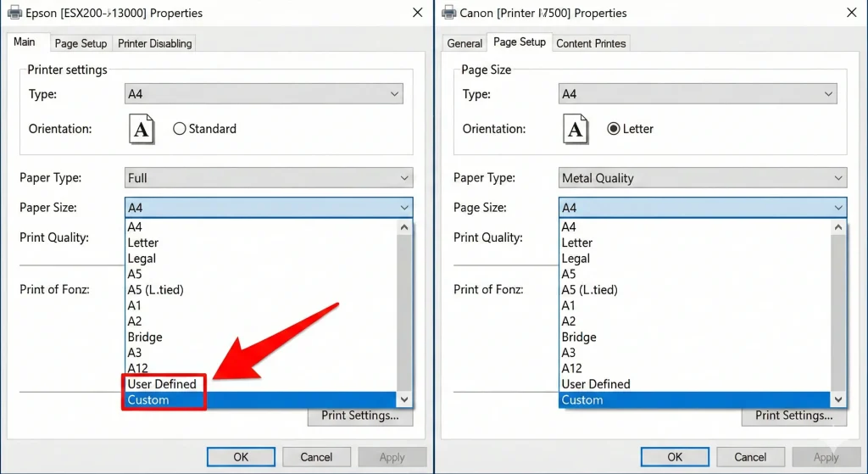Image resolution: width=868 pixels, height=474 pixels.
Task: Choose Letter in the Epson Paper Size list
Action: coord(261,243)
